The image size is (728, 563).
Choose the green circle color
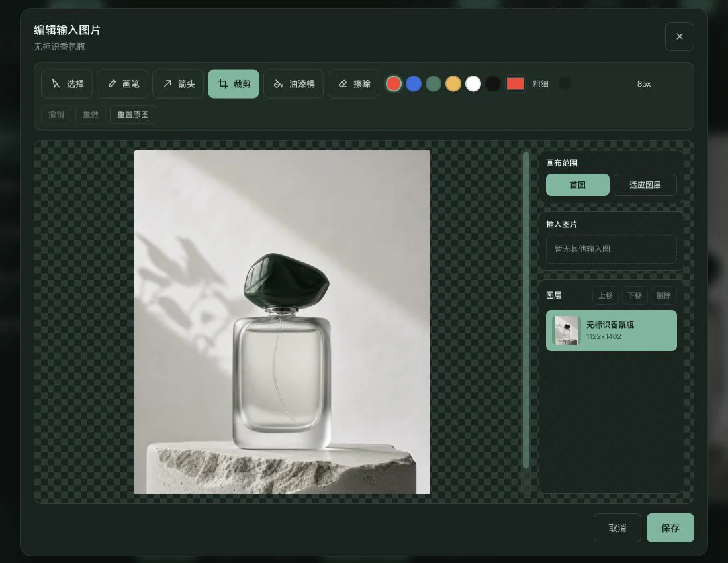coord(433,84)
